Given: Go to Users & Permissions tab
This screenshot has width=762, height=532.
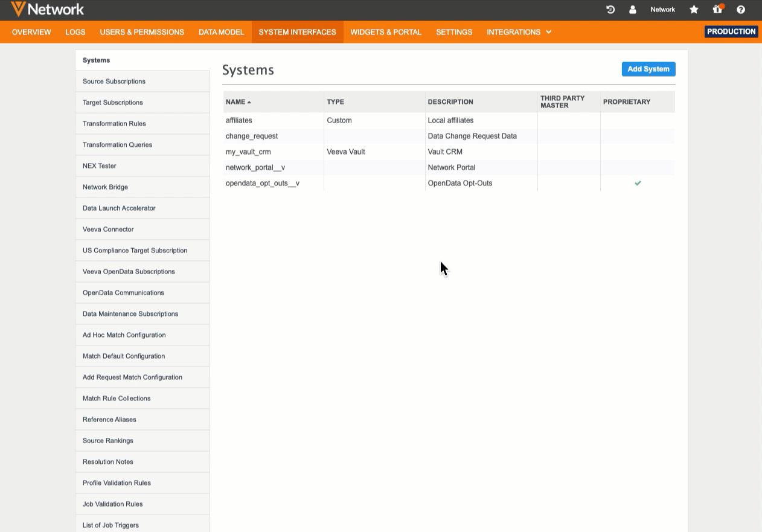Looking at the screenshot, I should pyautogui.click(x=142, y=32).
